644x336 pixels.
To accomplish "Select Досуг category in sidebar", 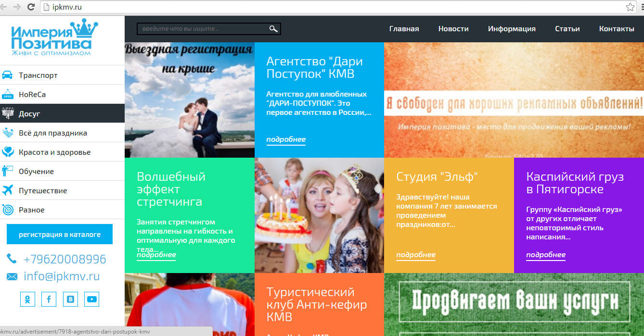I will (x=62, y=113).
